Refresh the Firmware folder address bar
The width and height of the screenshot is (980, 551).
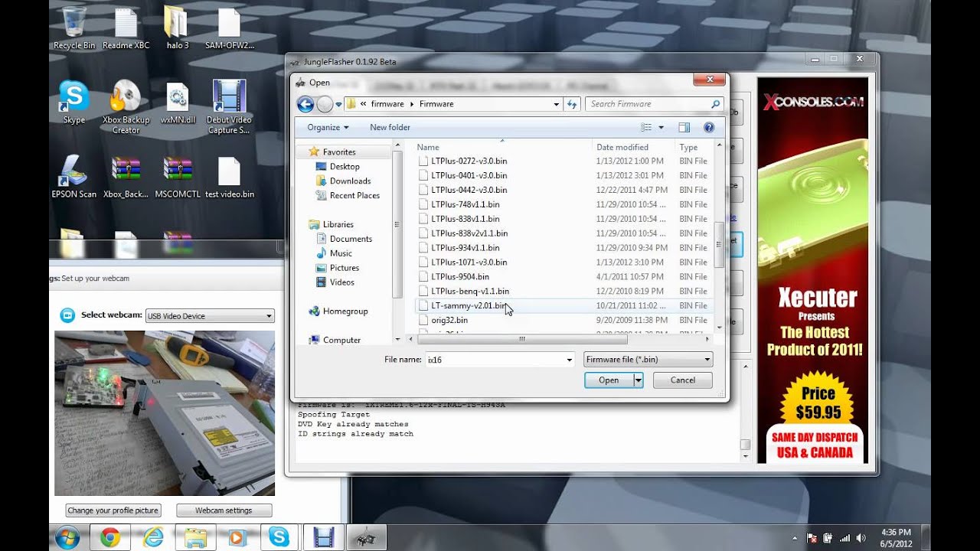(572, 104)
